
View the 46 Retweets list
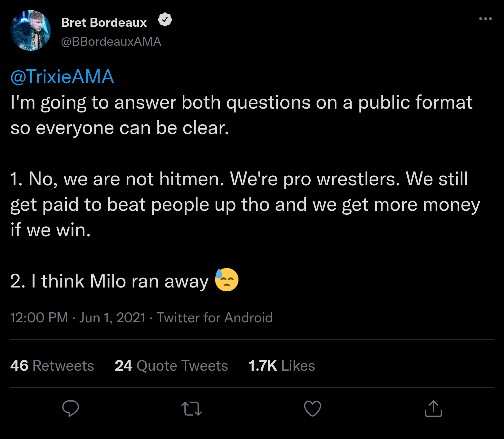(52, 366)
